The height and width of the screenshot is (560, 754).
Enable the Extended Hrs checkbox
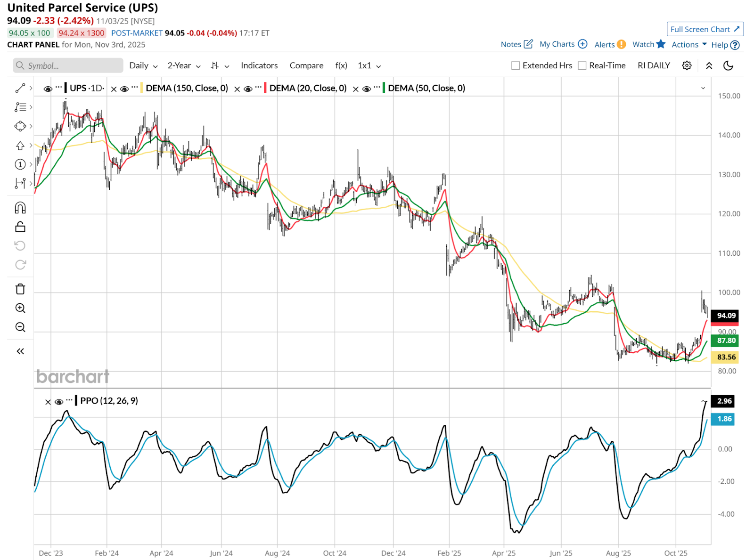click(x=516, y=65)
